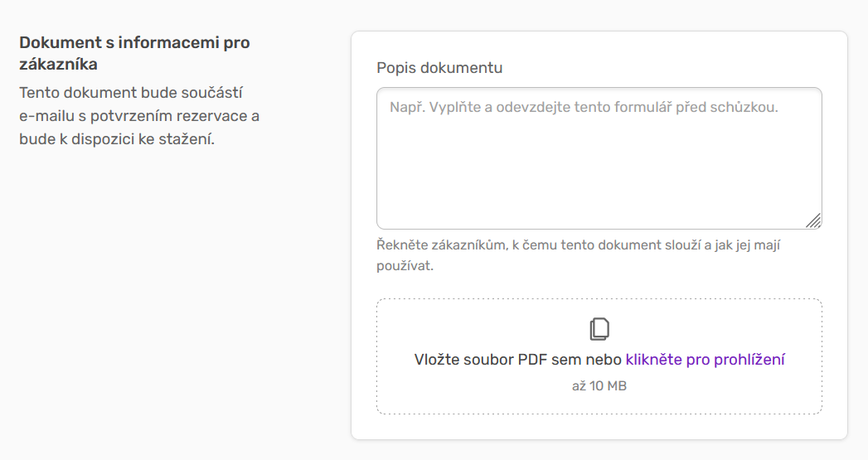Select heading 'Dokument s informacemi pro'
Screen dimensions: 868x460
(x=134, y=42)
